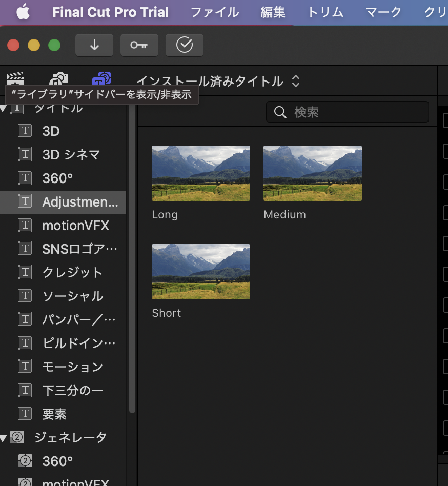448x486 pixels.
Task: Click the search magnifier icon
Action: pyautogui.click(x=280, y=112)
